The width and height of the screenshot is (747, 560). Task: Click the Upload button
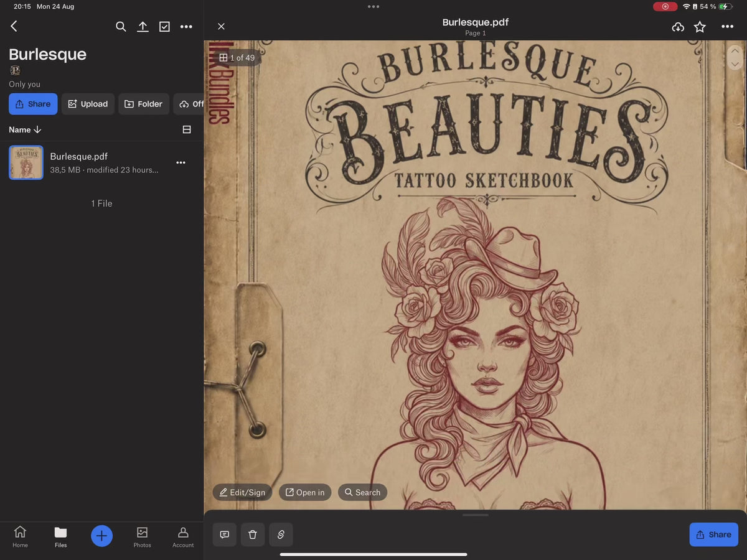pos(88,104)
